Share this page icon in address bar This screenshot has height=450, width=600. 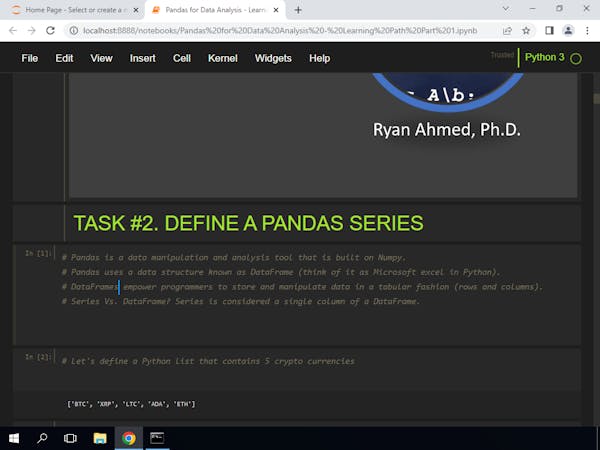point(507,31)
